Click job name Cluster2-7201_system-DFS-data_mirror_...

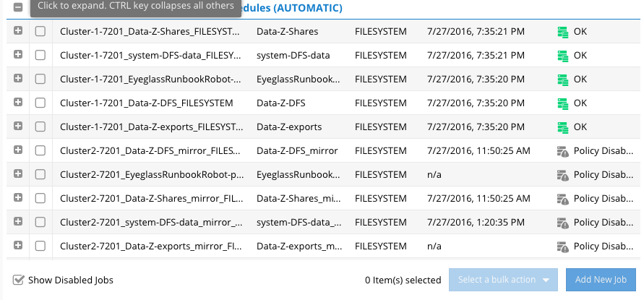pyautogui.click(x=151, y=223)
